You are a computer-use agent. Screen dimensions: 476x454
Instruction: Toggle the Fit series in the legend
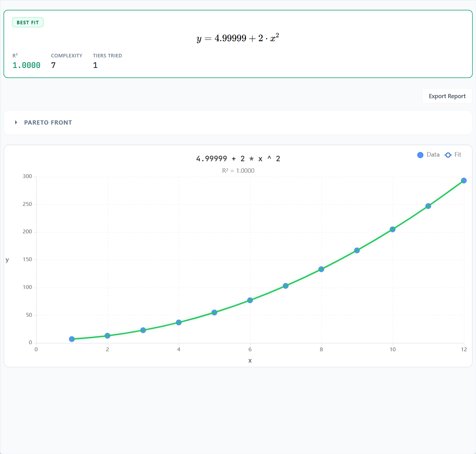pos(453,155)
